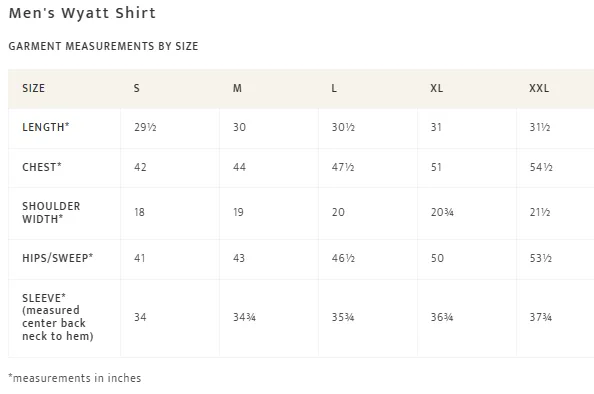The width and height of the screenshot is (594, 394).
Task: Select the SLEEVE* measurement row label
Action: 58,317
